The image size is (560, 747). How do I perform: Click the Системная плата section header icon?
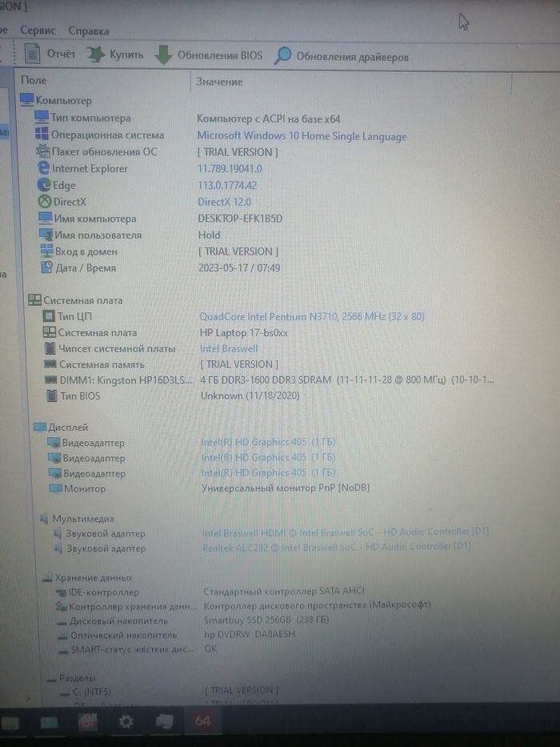(x=34, y=299)
